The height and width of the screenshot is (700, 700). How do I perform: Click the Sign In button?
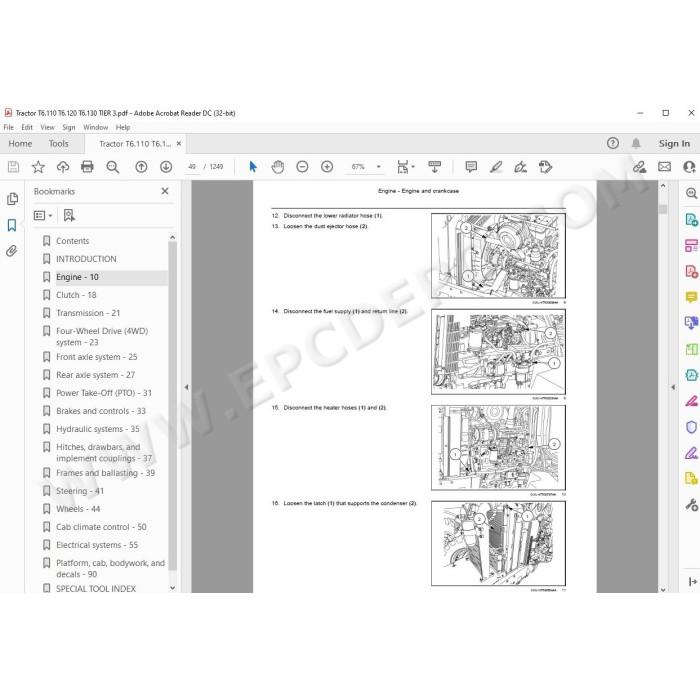point(674,143)
